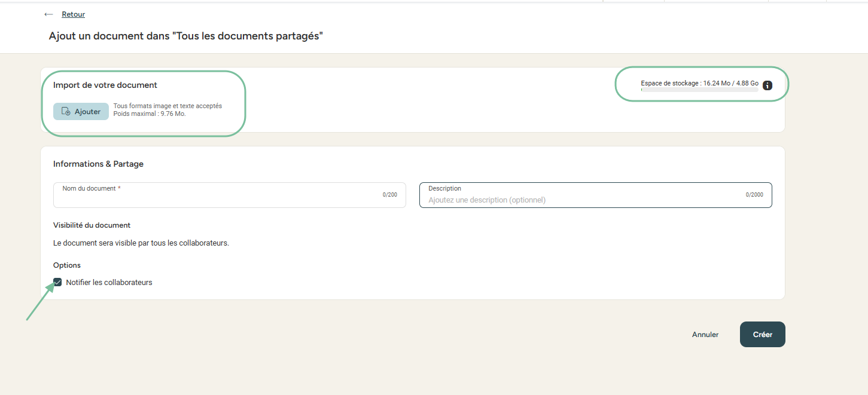868x395 pixels.
Task: Click the file-plus icon inside Ajouter
Action: (x=66, y=112)
